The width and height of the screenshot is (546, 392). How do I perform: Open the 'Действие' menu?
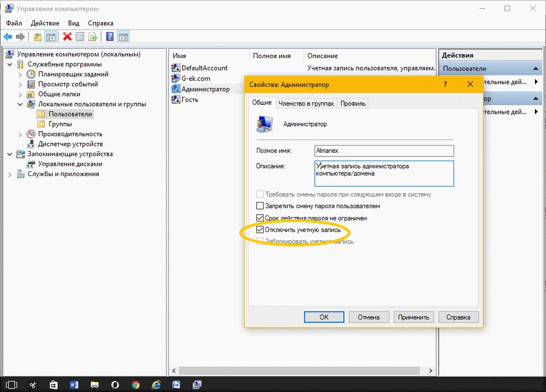pos(45,23)
